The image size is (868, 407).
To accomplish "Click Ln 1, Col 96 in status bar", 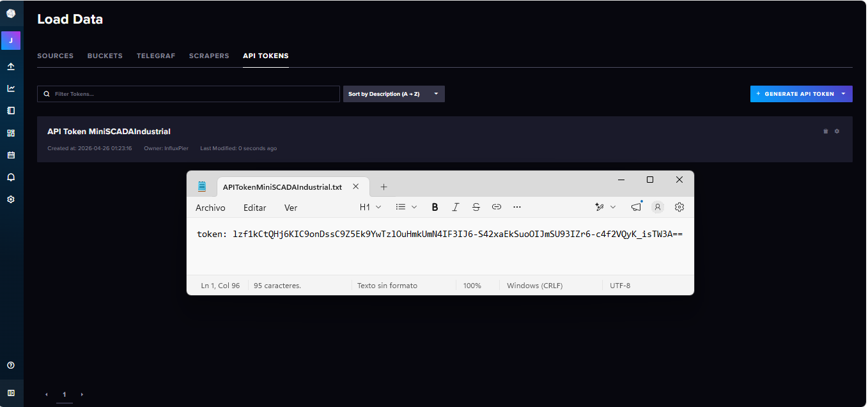I will pyautogui.click(x=221, y=286).
